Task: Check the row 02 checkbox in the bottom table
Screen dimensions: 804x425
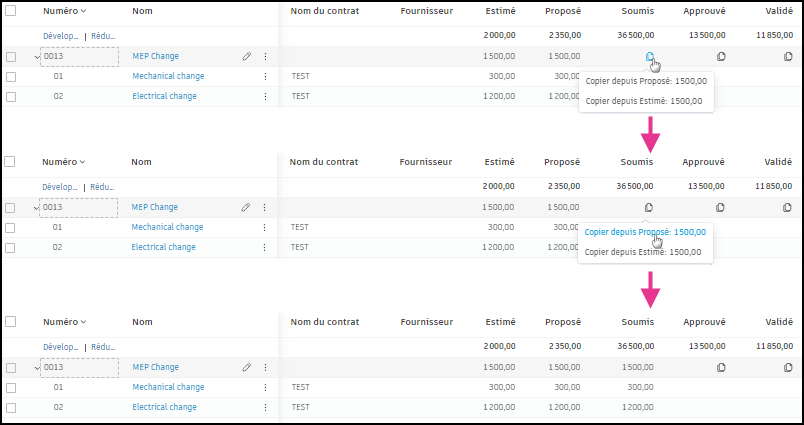Action: click(x=11, y=407)
